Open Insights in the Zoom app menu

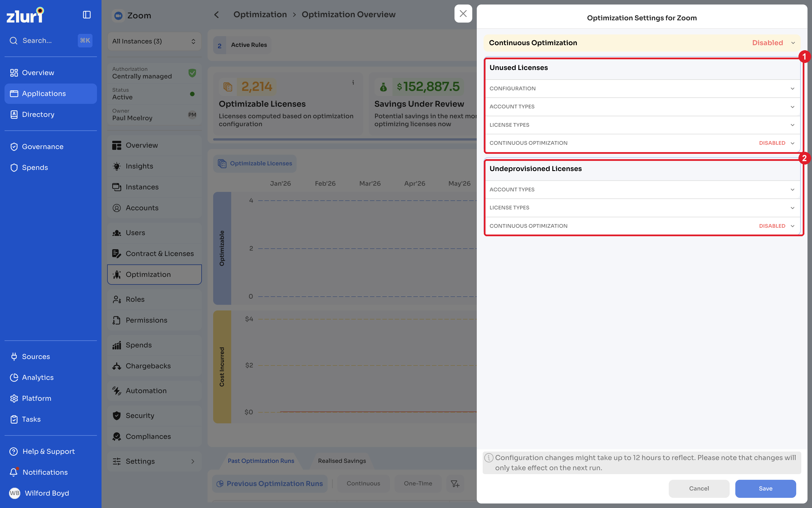coord(154,166)
